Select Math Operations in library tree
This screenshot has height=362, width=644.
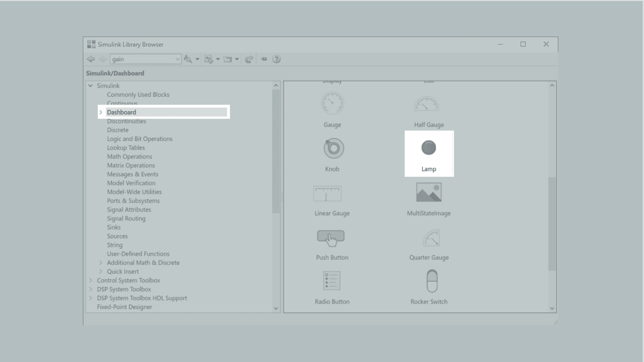tap(129, 157)
